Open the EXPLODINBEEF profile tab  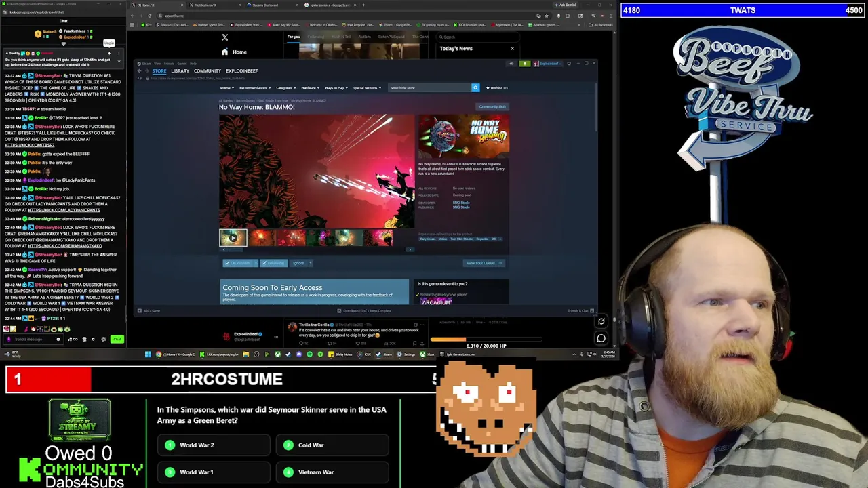241,70
